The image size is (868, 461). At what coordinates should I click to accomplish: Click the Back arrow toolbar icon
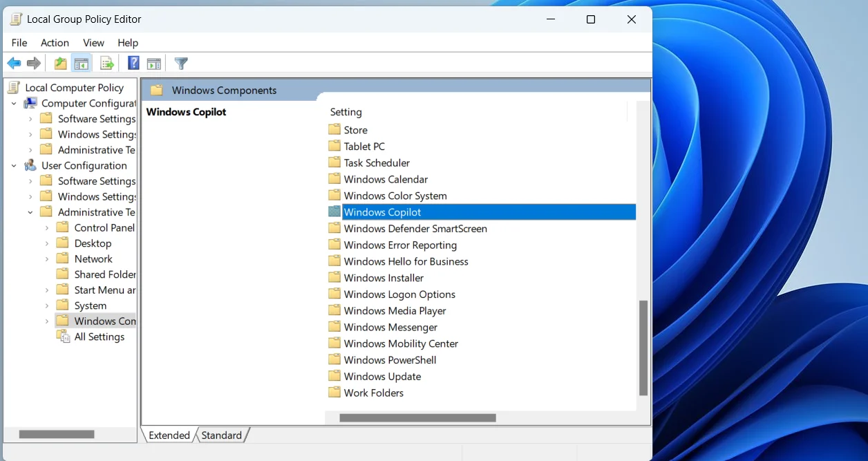click(x=14, y=64)
